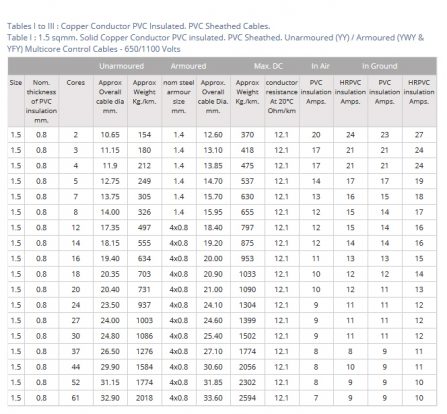Click the 'Tables I to III' heading text

click(x=139, y=26)
